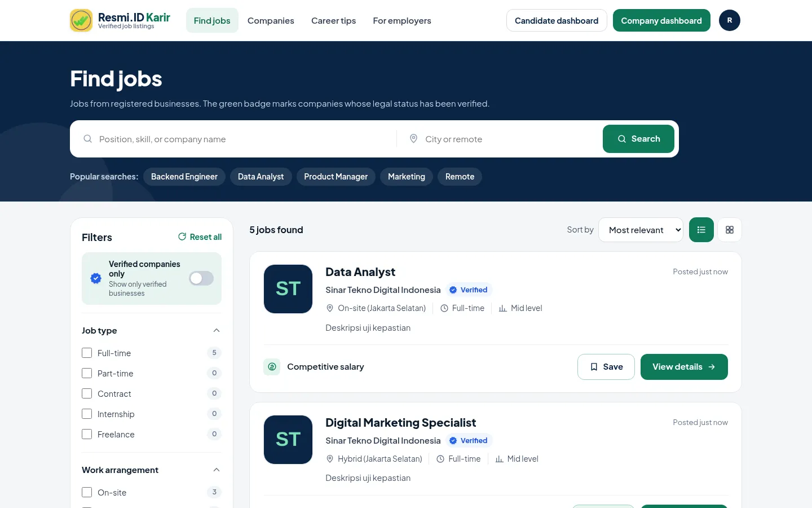Switch to list view layout
This screenshot has width=812, height=508.
[x=701, y=230]
